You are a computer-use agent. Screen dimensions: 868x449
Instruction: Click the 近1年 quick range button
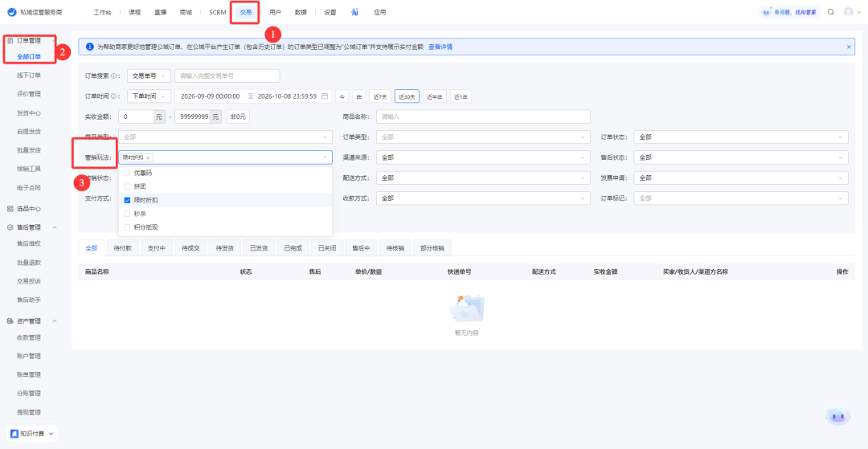coord(461,96)
